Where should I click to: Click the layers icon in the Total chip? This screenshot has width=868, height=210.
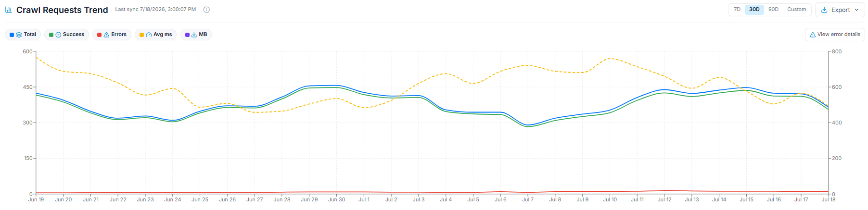pyautogui.click(x=19, y=35)
